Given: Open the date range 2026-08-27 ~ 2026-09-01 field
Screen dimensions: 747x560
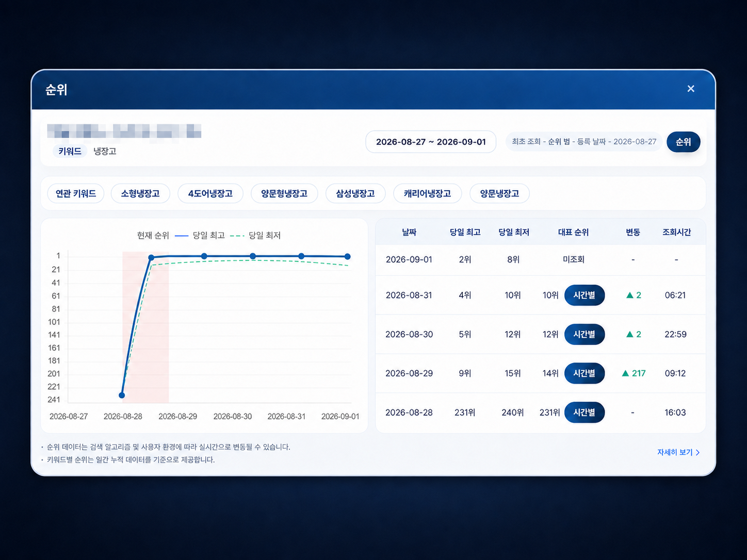Looking at the screenshot, I should click(x=431, y=142).
